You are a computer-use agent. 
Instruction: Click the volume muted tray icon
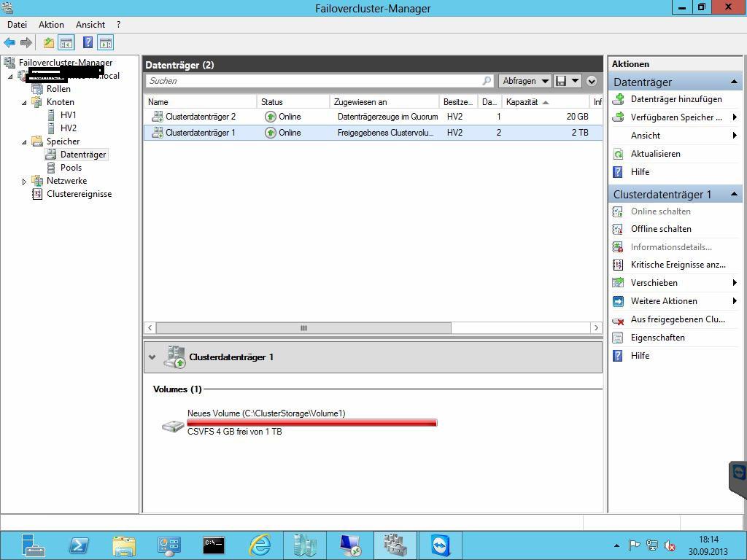[670, 545]
